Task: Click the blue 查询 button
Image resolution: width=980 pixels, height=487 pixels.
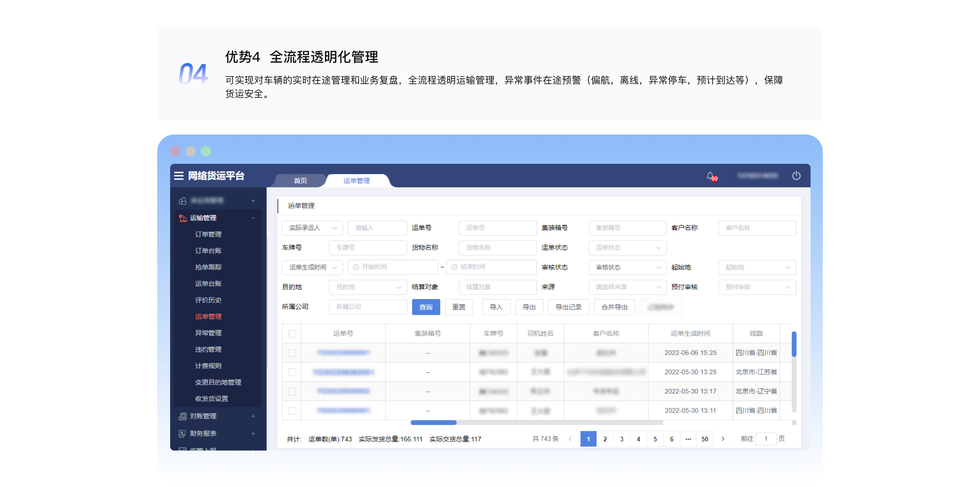Action: click(426, 307)
